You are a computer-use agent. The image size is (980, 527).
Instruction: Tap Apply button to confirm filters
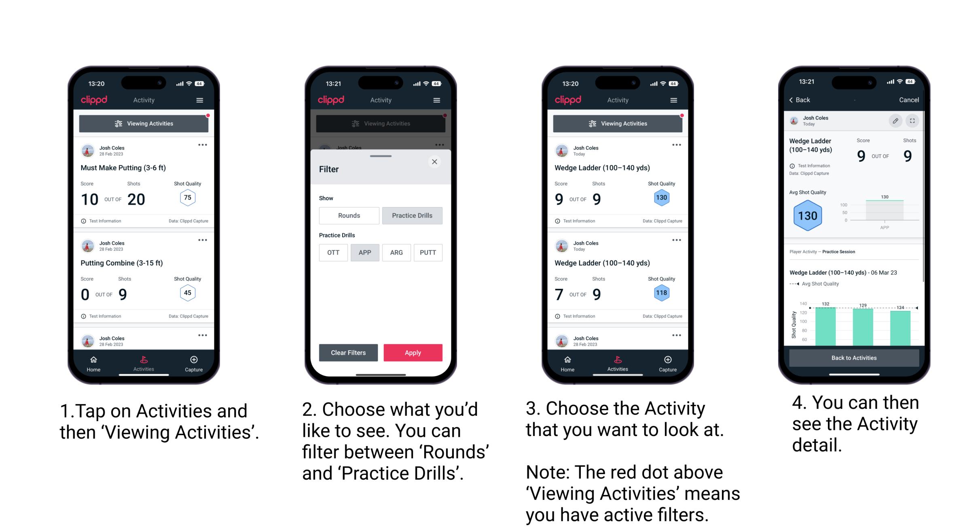(x=412, y=352)
